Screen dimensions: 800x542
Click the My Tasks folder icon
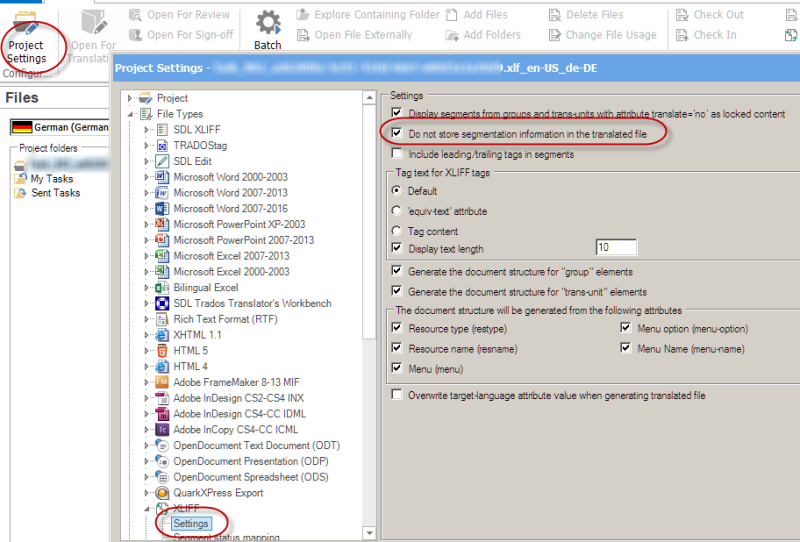point(20,179)
